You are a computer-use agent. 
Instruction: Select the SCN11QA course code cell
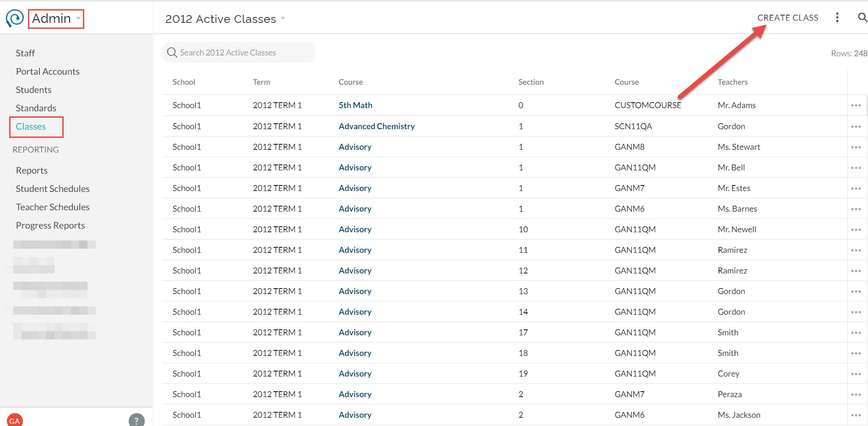(633, 126)
